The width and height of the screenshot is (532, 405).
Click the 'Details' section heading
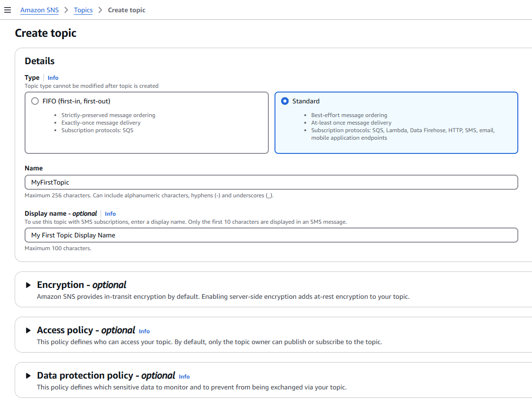point(40,61)
